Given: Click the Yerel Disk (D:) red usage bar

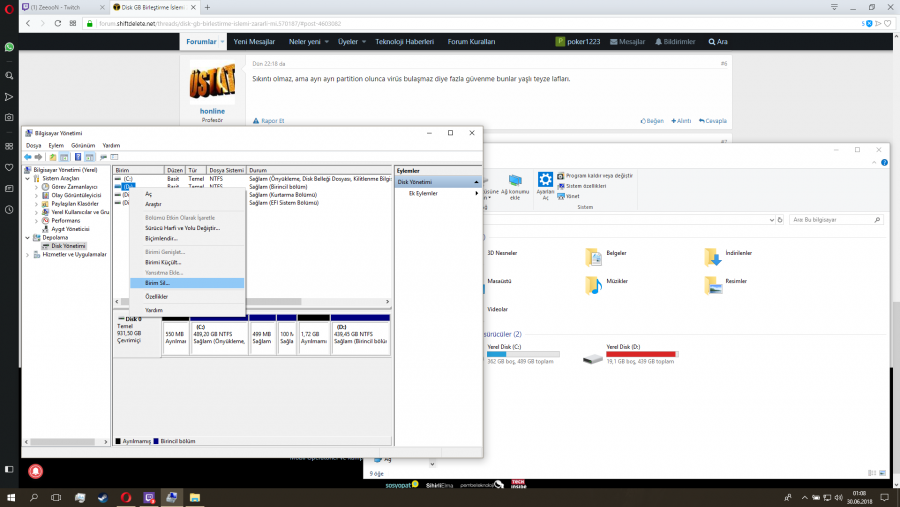Looking at the screenshot, I should click(640, 354).
